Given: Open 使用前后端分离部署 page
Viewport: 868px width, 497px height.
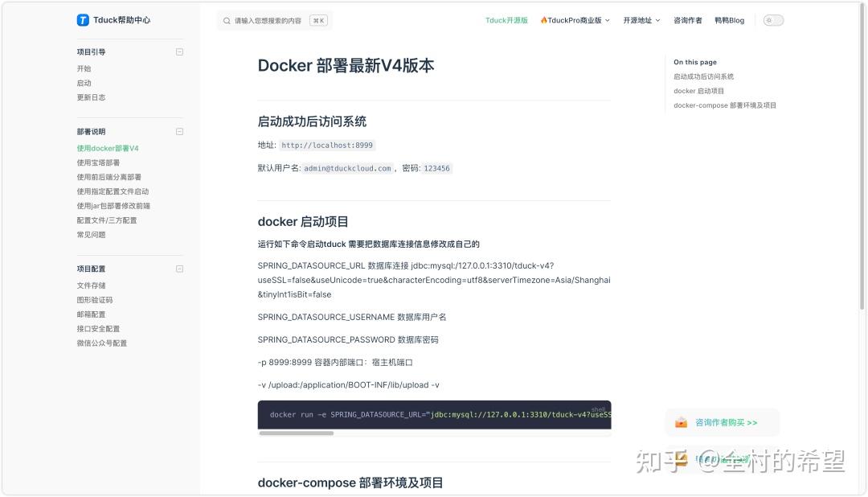Looking at the screenshot, I should click(109, 177).
